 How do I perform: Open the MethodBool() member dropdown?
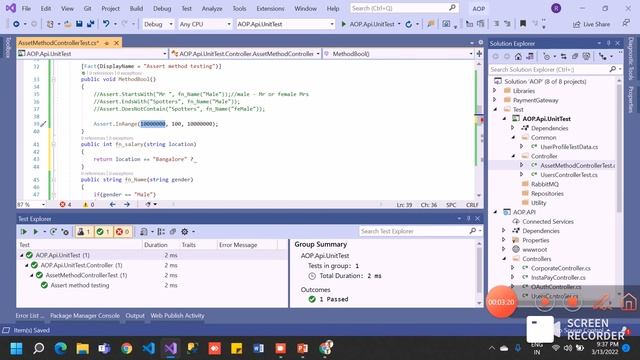pyautogui.click(x=398, y=53)
